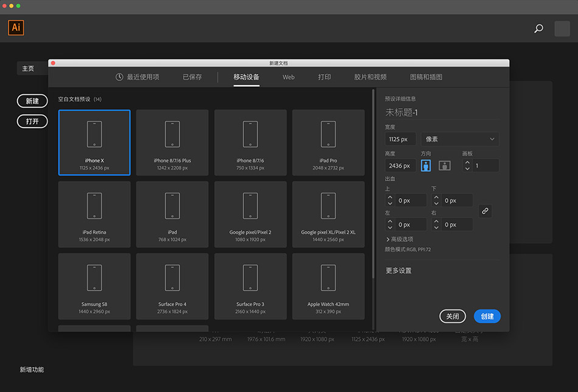Click the 打开 button on home screen

pos(32,121)
